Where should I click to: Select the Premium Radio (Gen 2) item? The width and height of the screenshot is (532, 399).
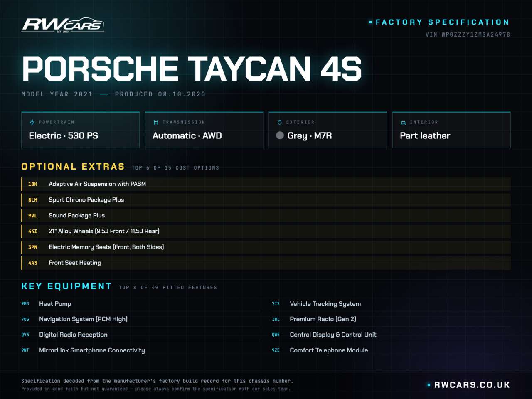click(x=391, y=319)
